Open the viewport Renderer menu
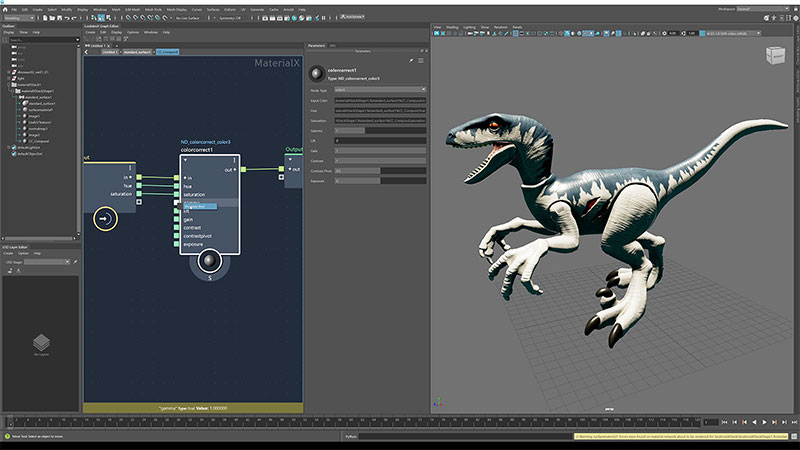The image size is (800, 450). [x=501, y=27]
